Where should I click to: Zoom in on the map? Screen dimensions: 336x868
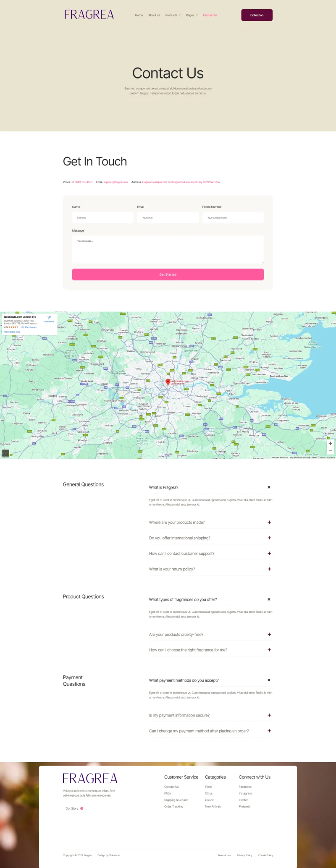331,443
